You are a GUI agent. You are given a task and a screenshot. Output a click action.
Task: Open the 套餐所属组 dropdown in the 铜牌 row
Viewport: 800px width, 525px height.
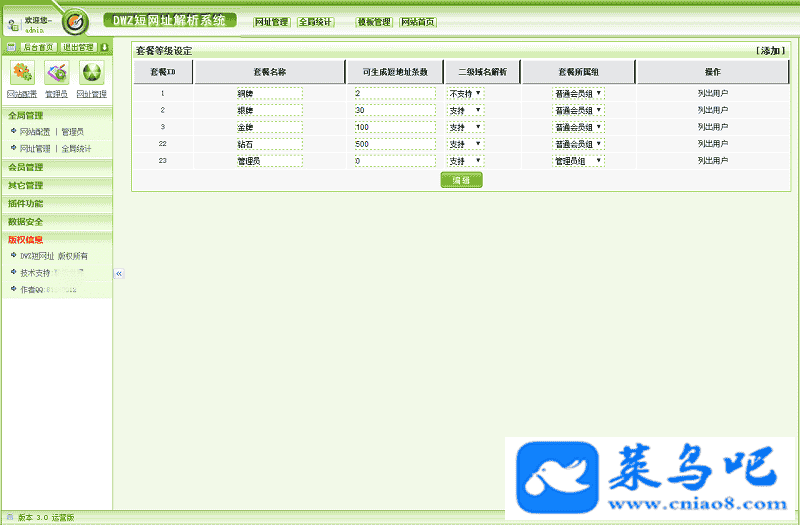(x=578, y=93)
